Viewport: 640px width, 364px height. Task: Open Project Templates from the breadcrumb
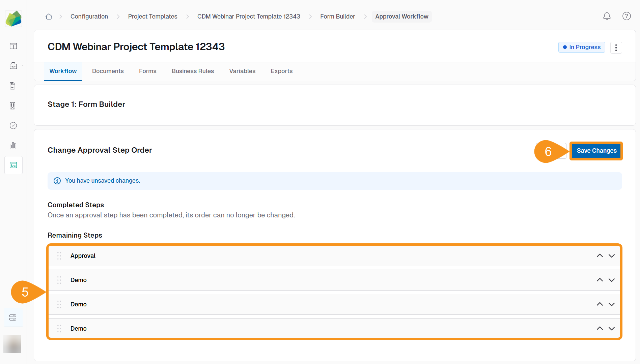[152, 16]
